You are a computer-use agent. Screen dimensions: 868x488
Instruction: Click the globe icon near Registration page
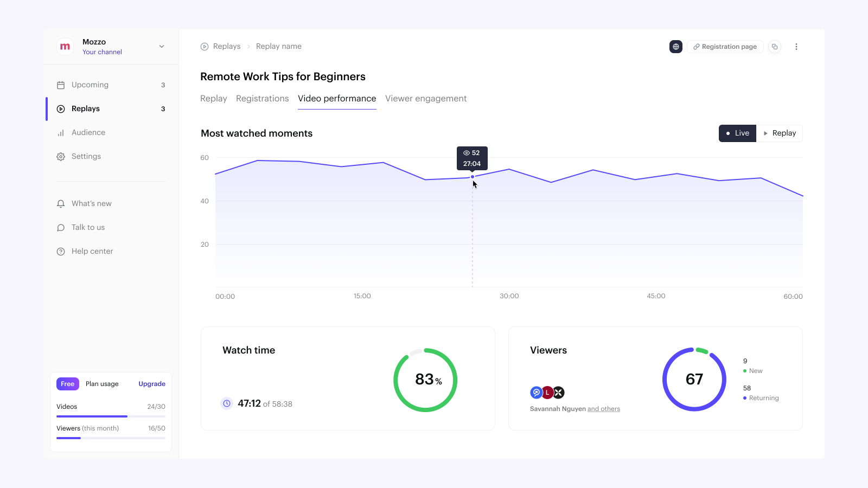point(675,47)
